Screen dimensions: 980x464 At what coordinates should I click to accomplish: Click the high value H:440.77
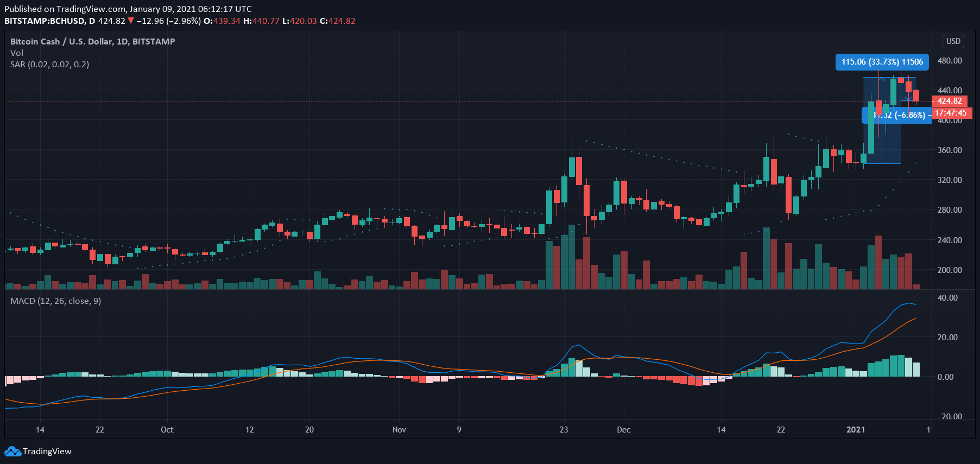(x=261, y=21)
